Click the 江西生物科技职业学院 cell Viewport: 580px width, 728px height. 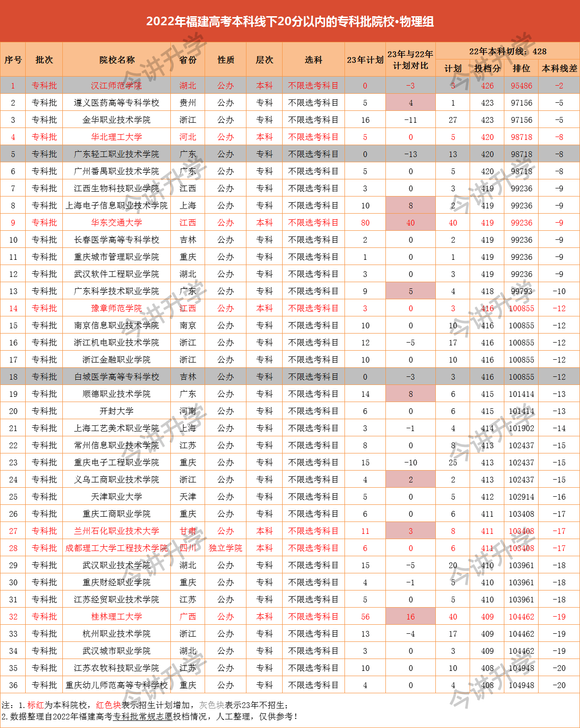click(117, 188)
